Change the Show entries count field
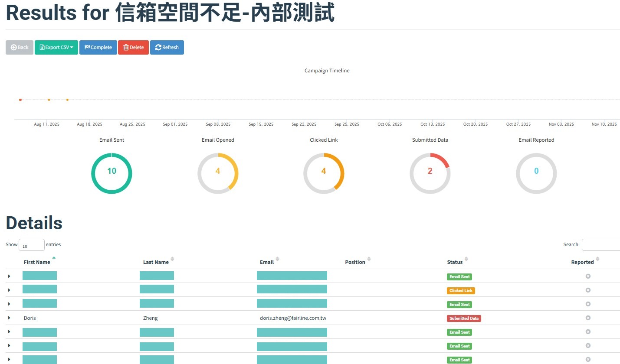The height and width of the screenshot is (364, 620). point(31,245)
